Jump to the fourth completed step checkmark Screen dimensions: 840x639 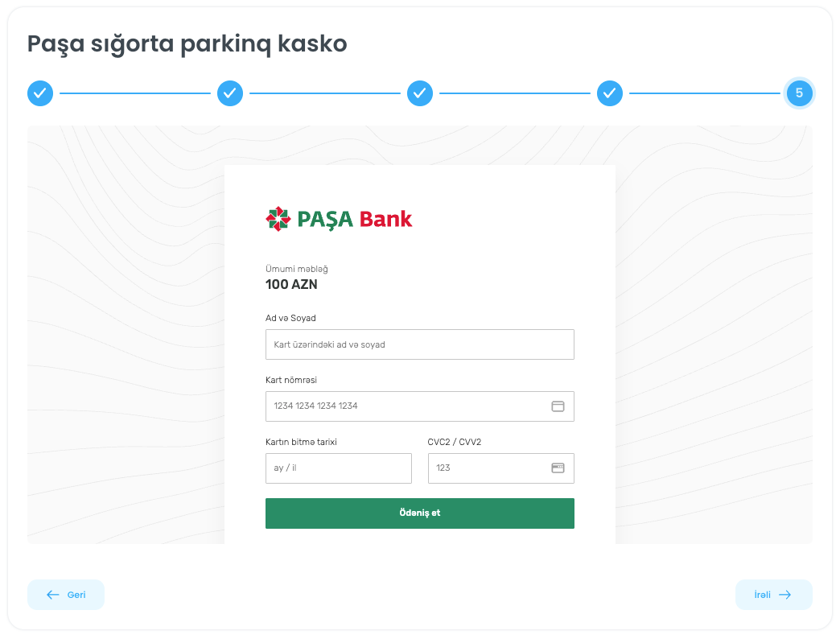pos(610,93)
